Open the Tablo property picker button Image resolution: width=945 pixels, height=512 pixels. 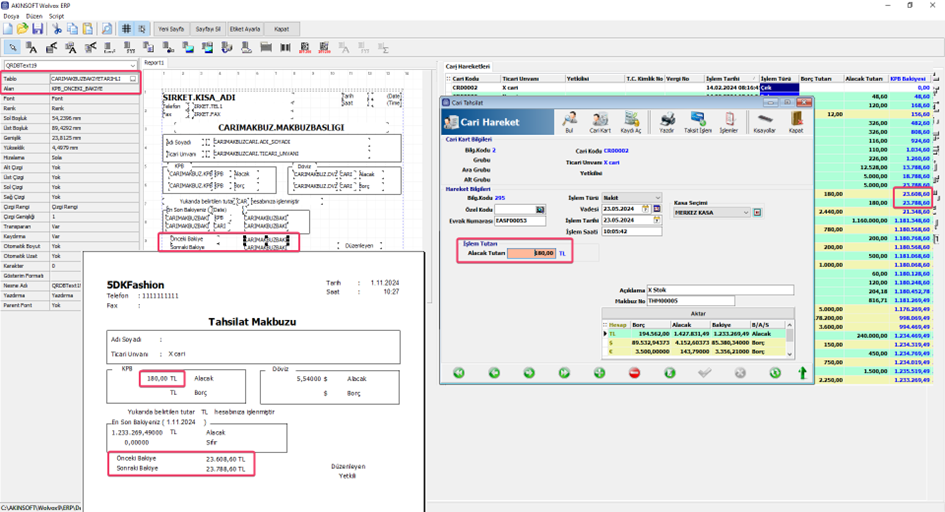click(133, 79)
